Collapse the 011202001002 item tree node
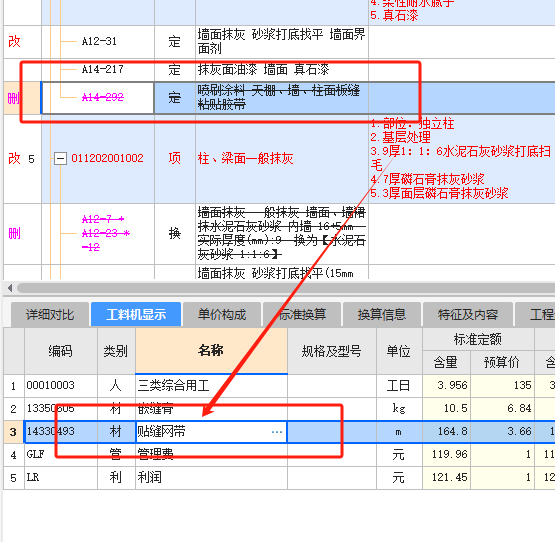 60,158
